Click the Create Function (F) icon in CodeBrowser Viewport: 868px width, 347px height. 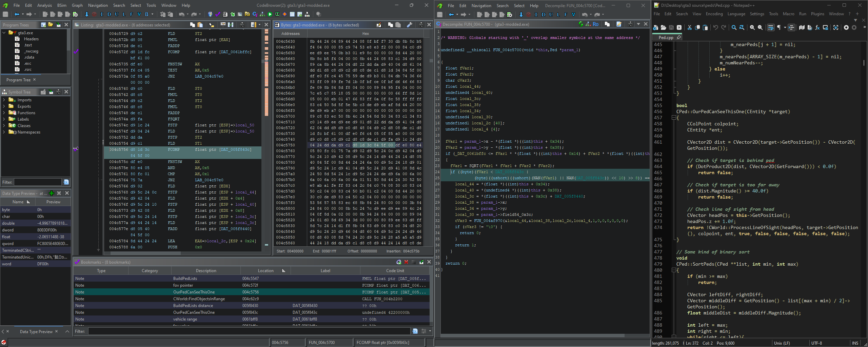[131, 14]
